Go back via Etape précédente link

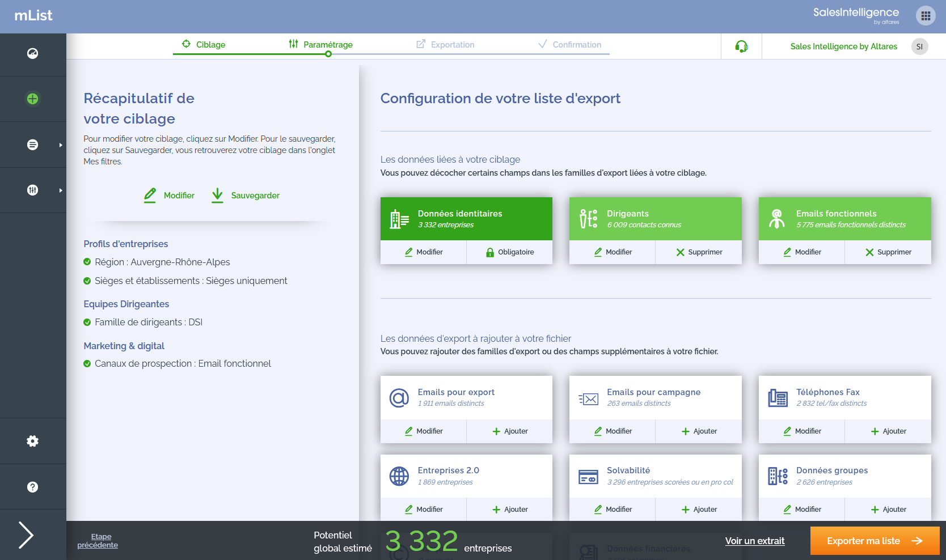point(98,541)
